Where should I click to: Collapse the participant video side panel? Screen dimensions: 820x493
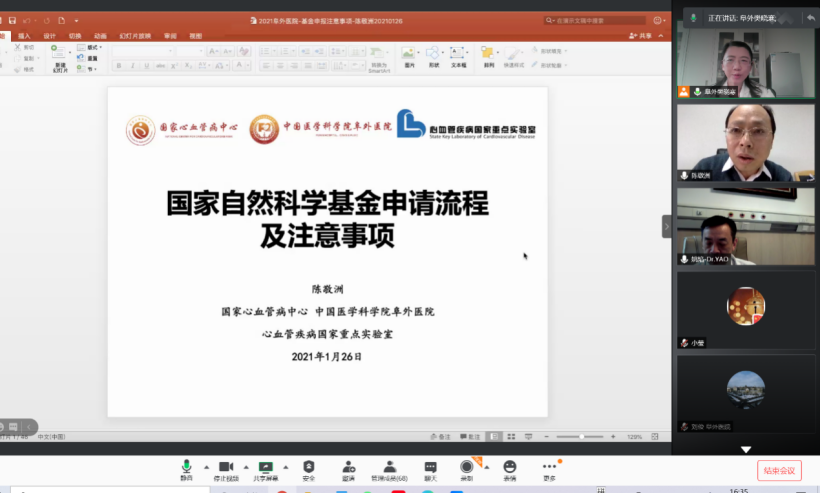click(x=667, y=227)
